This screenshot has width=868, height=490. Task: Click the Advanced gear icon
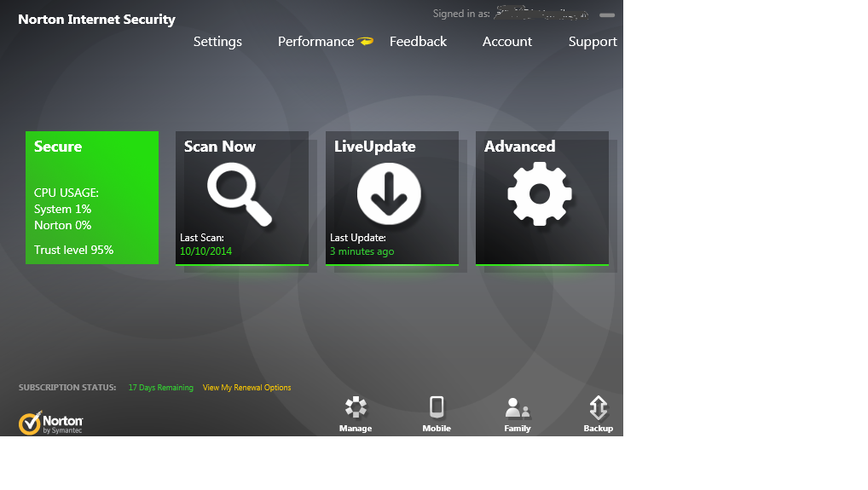coord(540,193)
